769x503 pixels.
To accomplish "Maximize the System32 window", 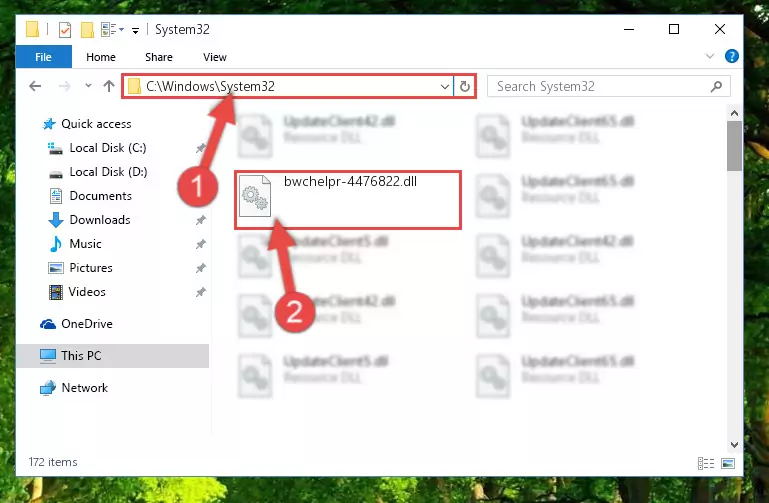I will (x=674, y=29).
